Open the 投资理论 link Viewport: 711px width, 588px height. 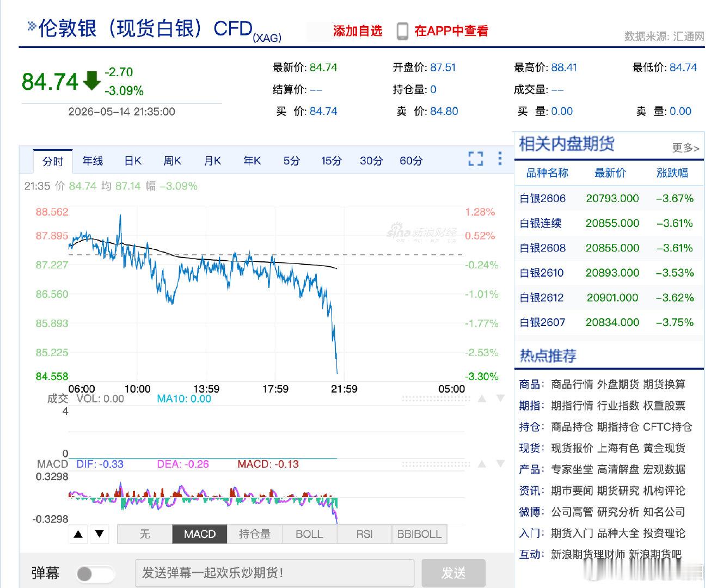(x=664, y=533)
